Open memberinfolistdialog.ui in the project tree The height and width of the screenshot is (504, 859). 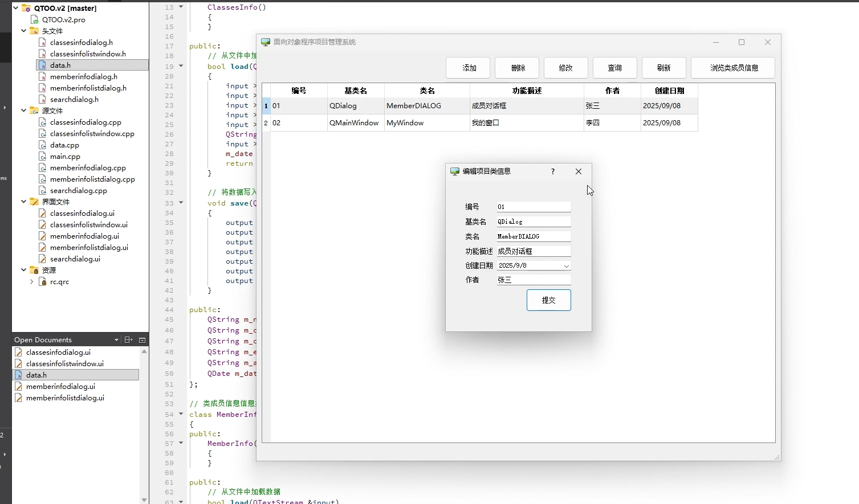(89, 247)
